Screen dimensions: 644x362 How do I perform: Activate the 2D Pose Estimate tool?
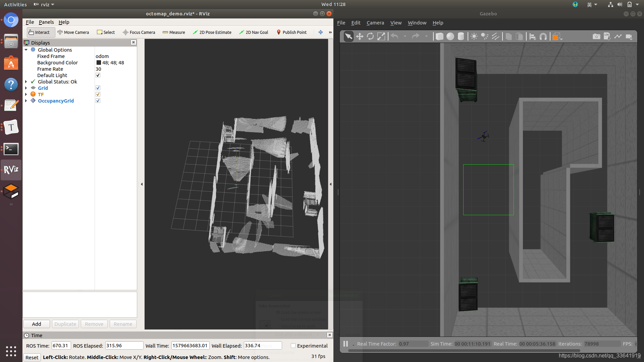point(212,33)
